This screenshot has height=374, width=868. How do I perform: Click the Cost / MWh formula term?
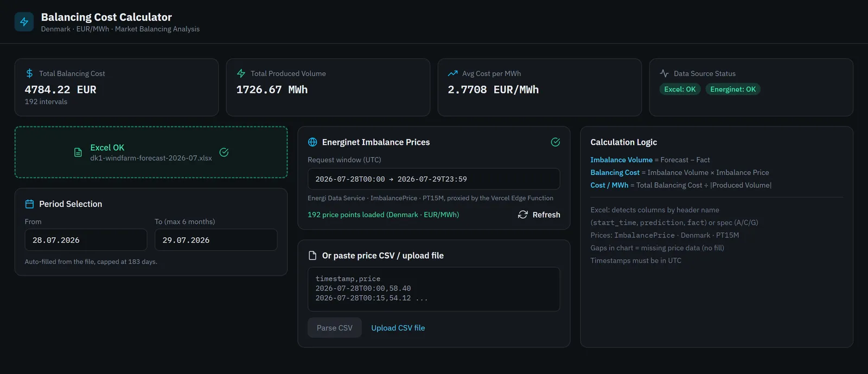609,185
